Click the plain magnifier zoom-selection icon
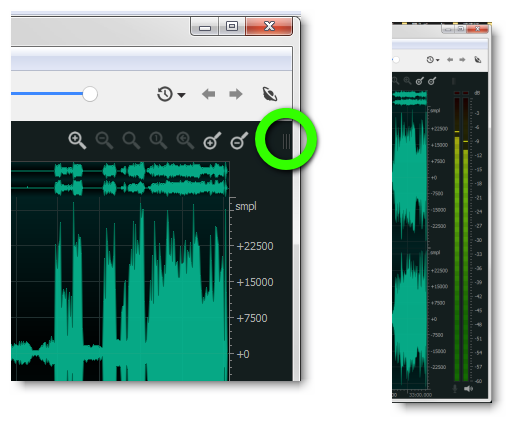Viewport: 515px width, 426px height. click(x=131, y=140)
